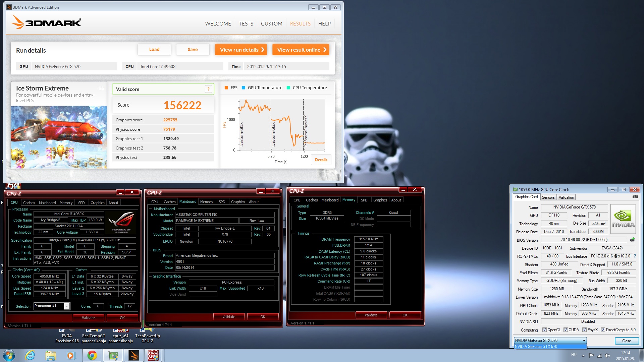This screenshot has height=362, width=644.
Task: Click the Core Speed 4959.8 MHz field
Action: (x=50, y=277)
